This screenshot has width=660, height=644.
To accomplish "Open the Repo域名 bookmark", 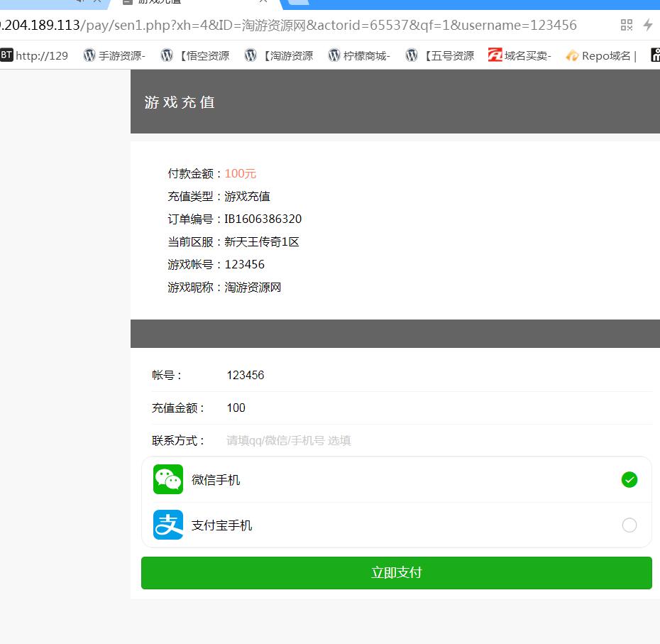I will pos(601,55).
